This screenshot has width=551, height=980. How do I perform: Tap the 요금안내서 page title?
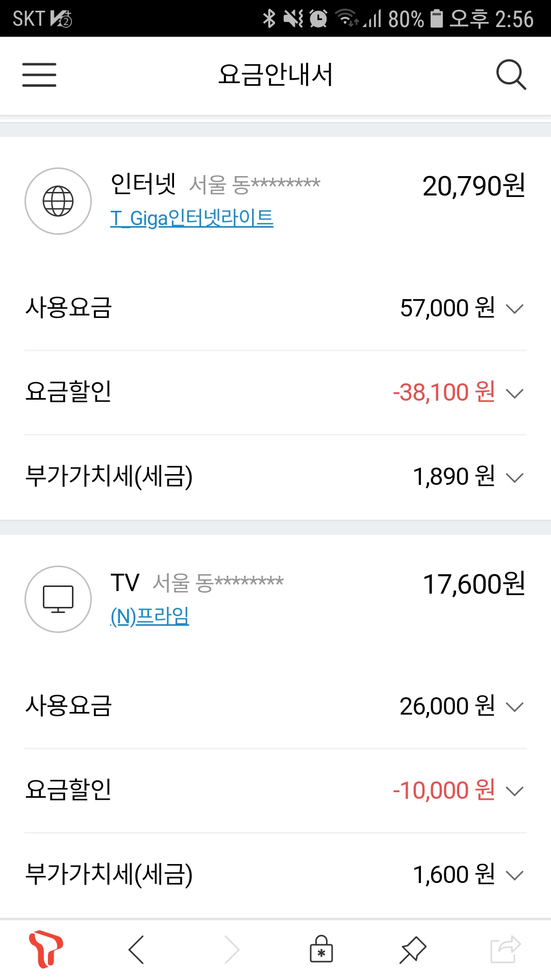(275, 75)
